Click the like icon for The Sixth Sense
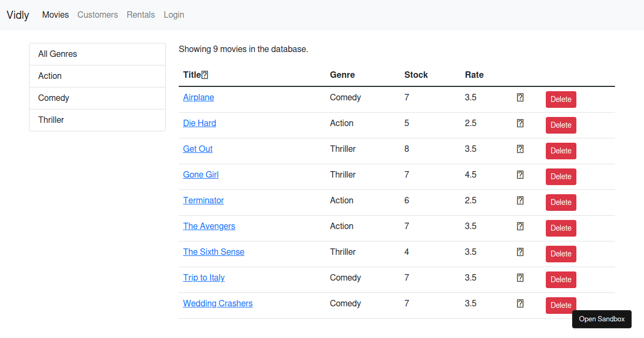Image resolution: width=644 pixels, height=338 pixels. 520,252
